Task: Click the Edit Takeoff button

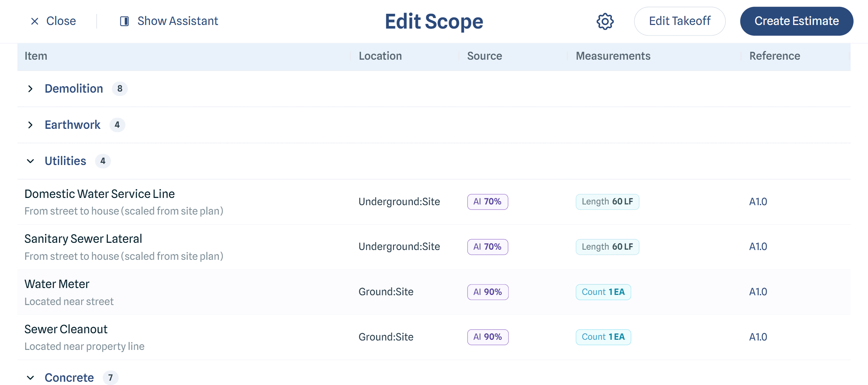Action: click(680, 21)
